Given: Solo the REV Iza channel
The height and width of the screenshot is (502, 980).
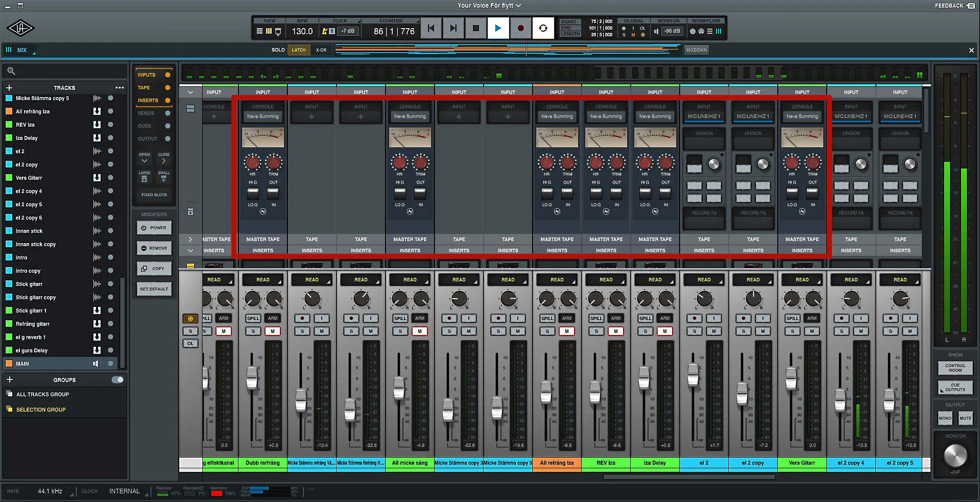Looking at the screenshot, I should [596, 331].
